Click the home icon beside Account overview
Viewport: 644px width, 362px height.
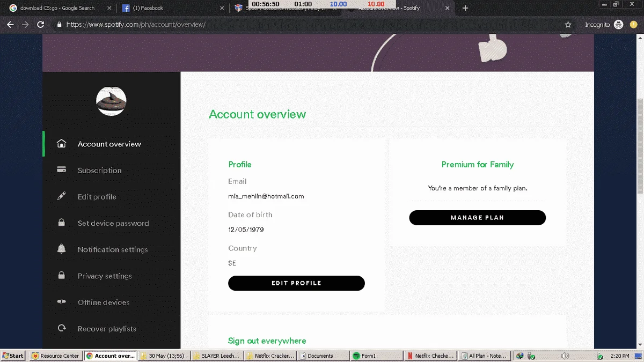(62, 144)
